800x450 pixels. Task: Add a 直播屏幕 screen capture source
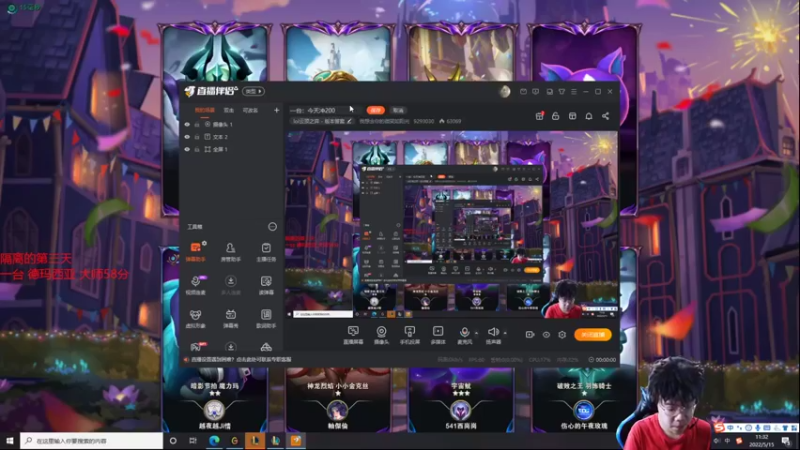click(353, 335)
